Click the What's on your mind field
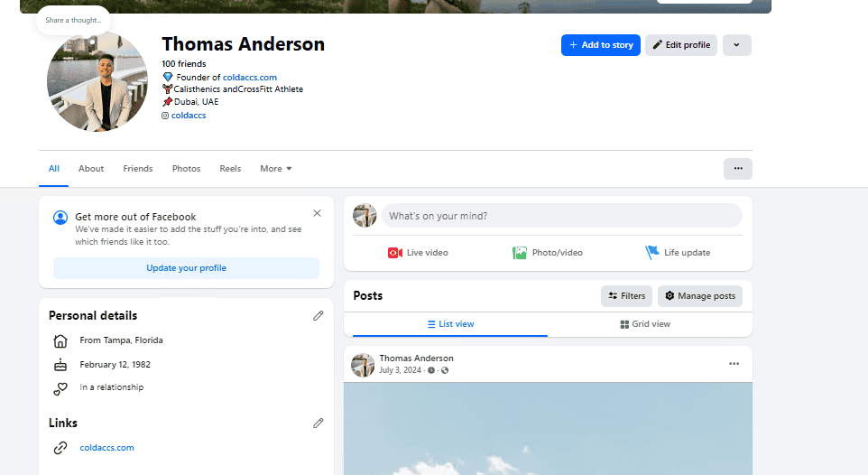Image resolution: width=868 pixels, height=475 pixels. coord(562,216)
